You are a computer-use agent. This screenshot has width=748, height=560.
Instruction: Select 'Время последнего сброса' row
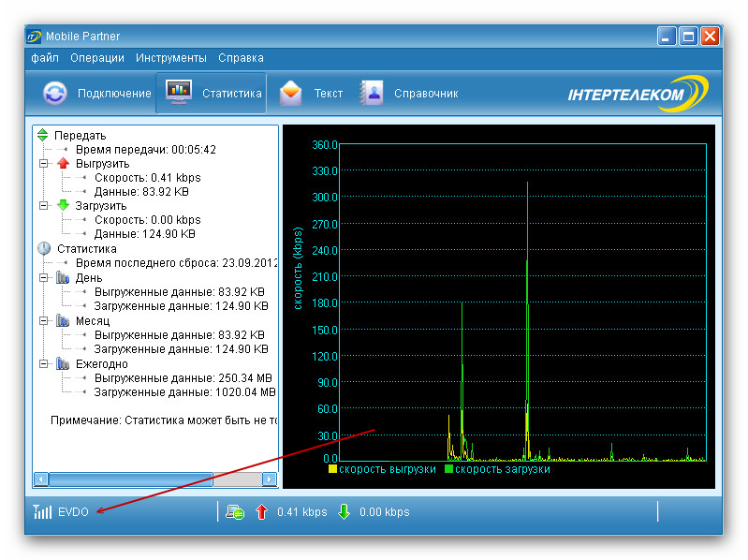pyautogui.click(x=177, y=263)
